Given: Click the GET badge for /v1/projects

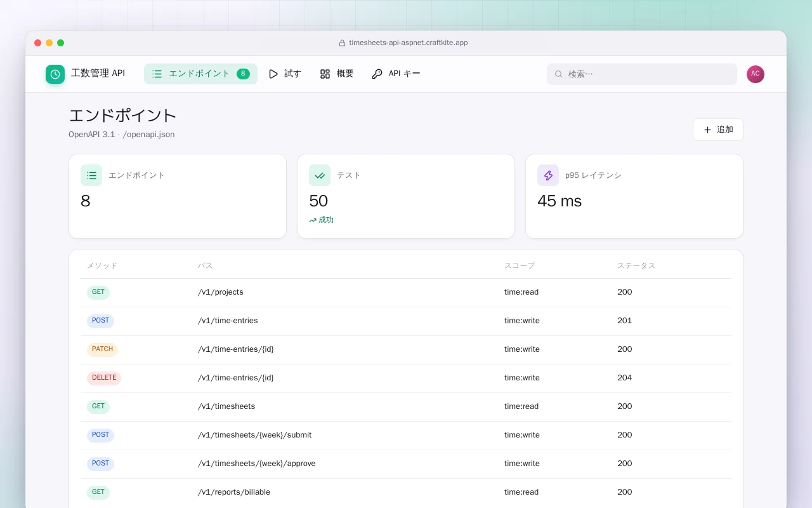Looking at the screenshot, I should [98, 293].
